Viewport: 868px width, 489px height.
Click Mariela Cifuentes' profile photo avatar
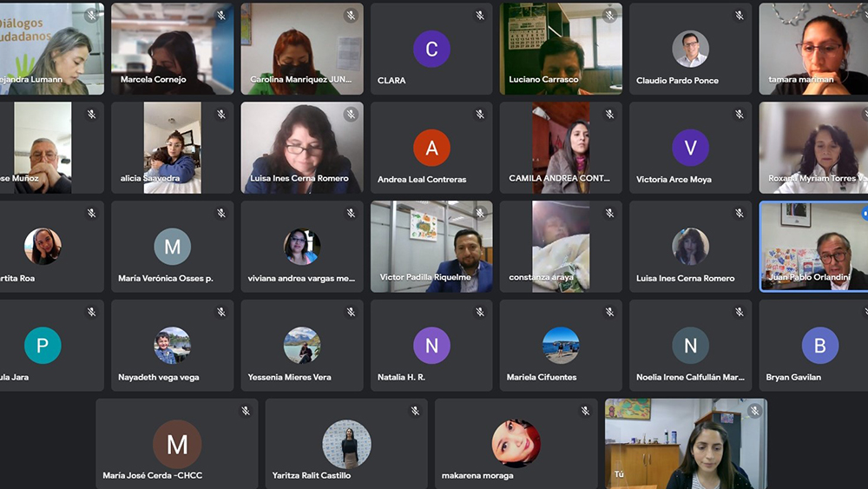[x=561, y=346]
